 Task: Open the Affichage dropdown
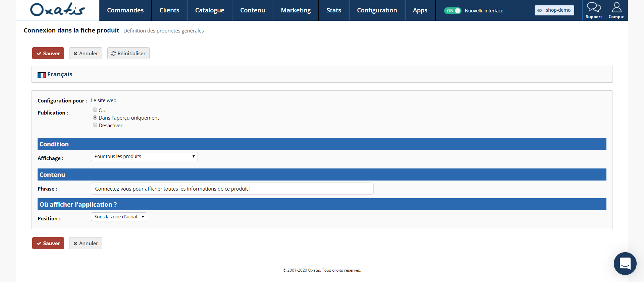[x=144, y=156]
